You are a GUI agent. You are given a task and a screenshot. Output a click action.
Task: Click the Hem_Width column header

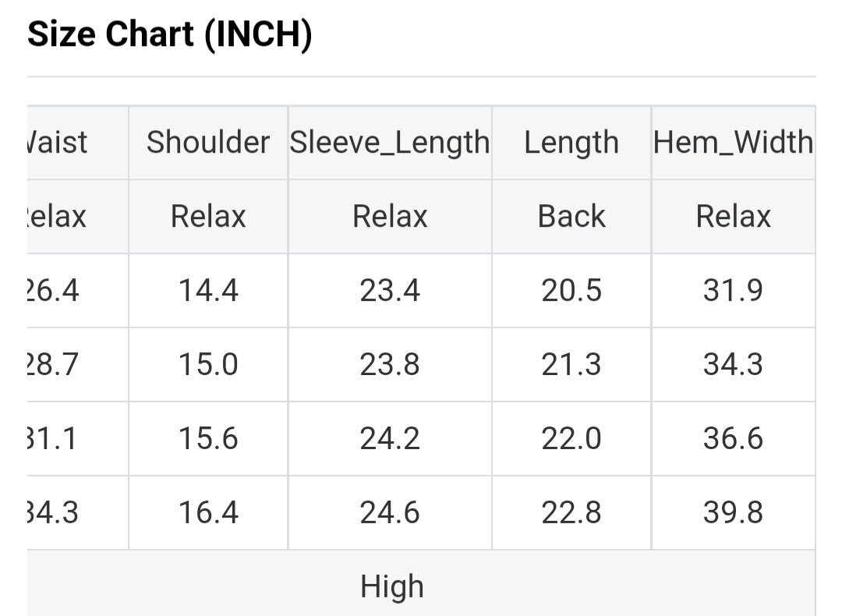733,143
